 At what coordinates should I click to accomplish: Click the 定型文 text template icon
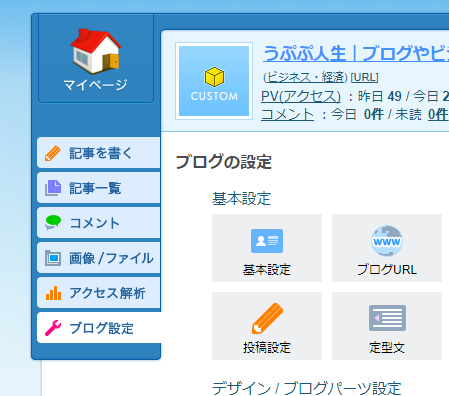coord(387,318)
